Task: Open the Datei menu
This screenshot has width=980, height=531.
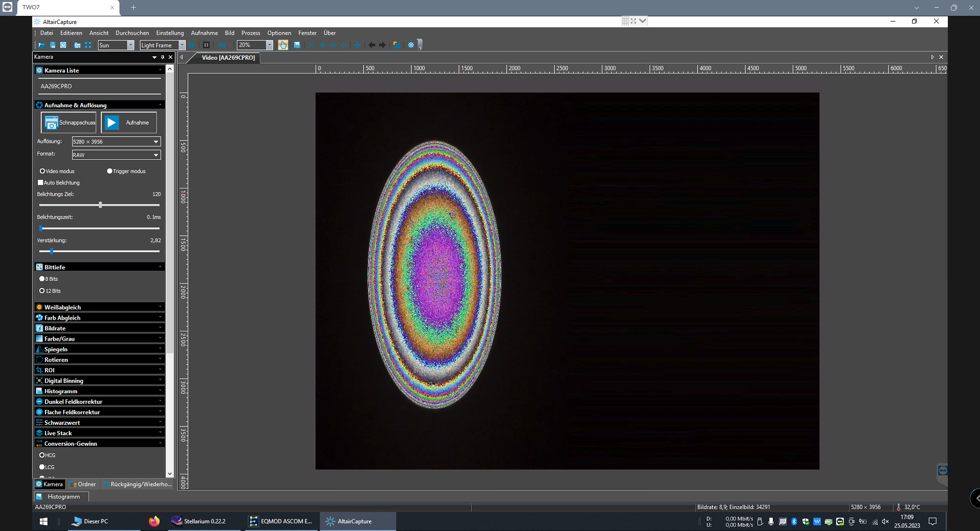Action: click(x=46, y=33)
